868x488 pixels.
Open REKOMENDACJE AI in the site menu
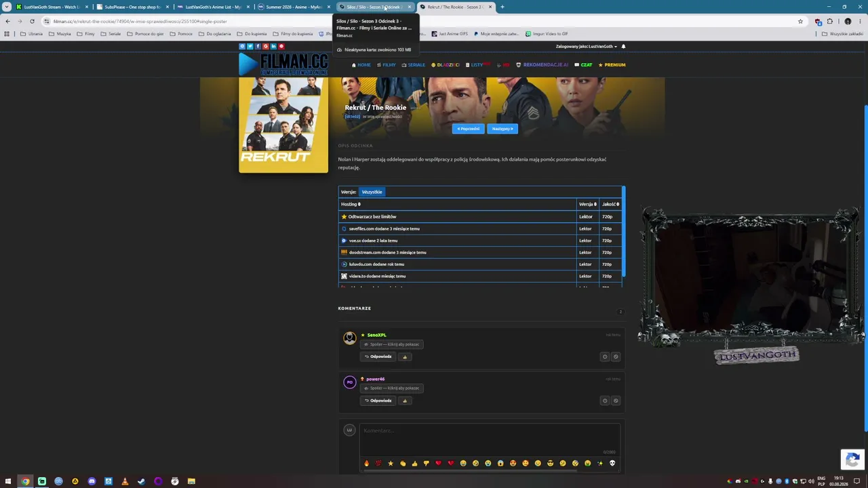(542, 65)
